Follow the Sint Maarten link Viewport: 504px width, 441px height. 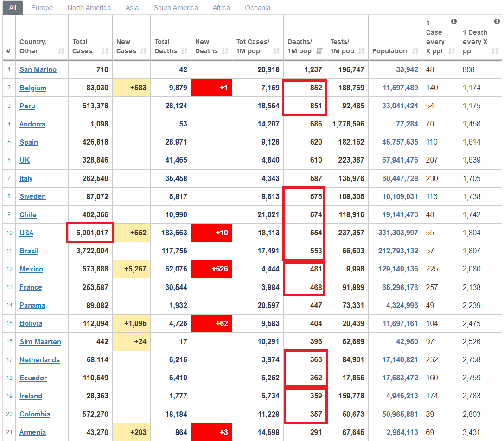[40, 342]
